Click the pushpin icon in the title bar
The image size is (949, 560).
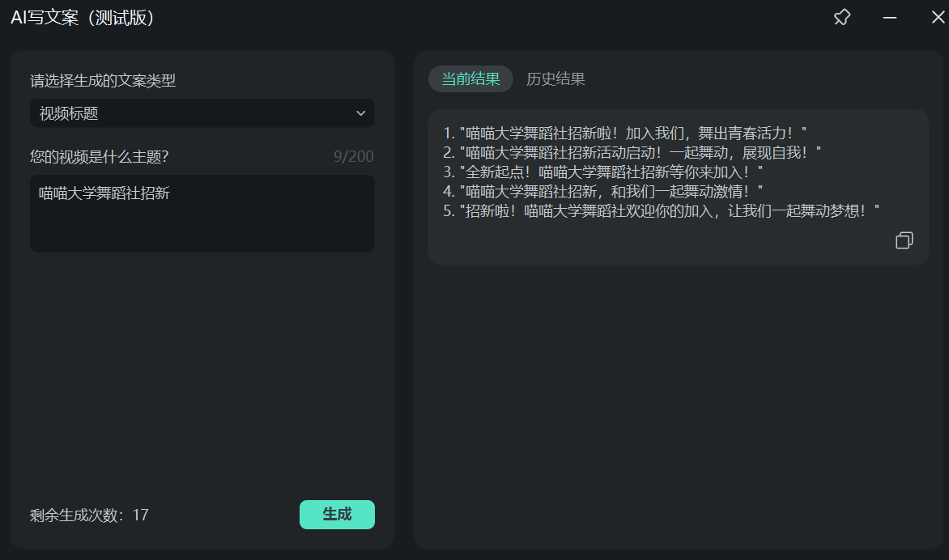click(841, 16)
